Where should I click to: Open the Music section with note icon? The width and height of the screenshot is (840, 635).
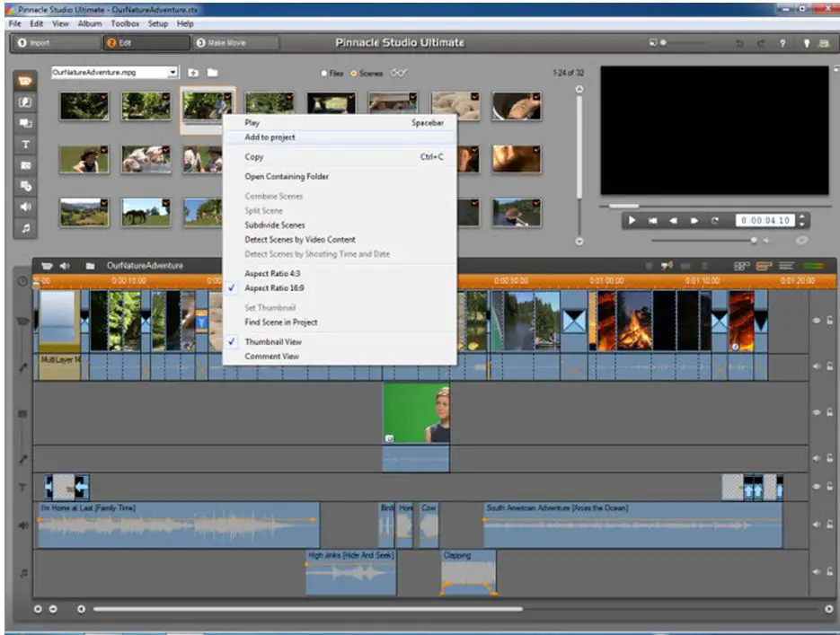click(x=25, y=227)
